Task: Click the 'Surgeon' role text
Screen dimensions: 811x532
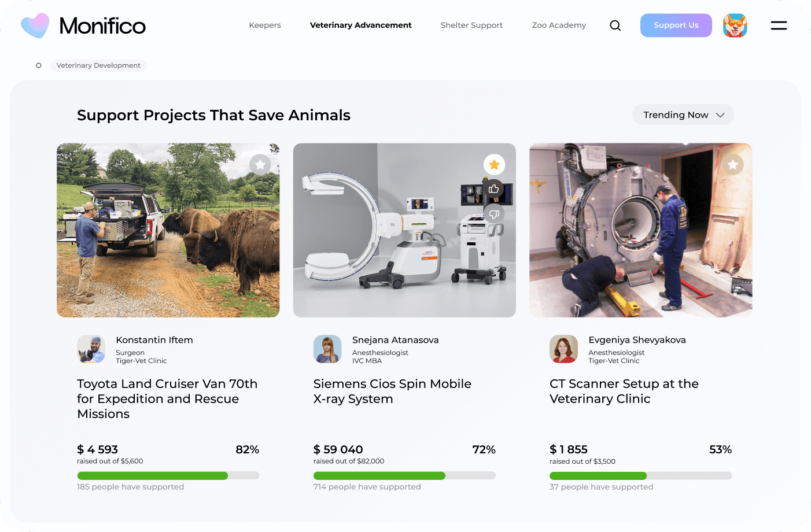Action: coord(130,353)
